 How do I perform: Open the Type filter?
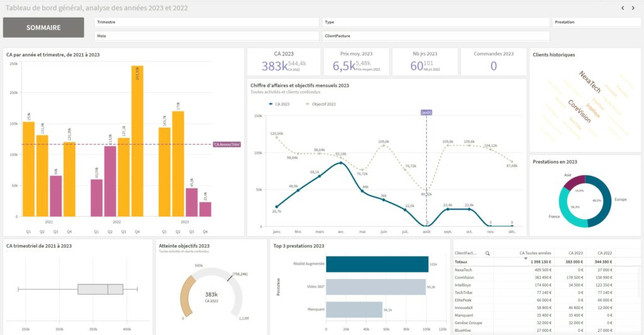(x=436, y=22)
